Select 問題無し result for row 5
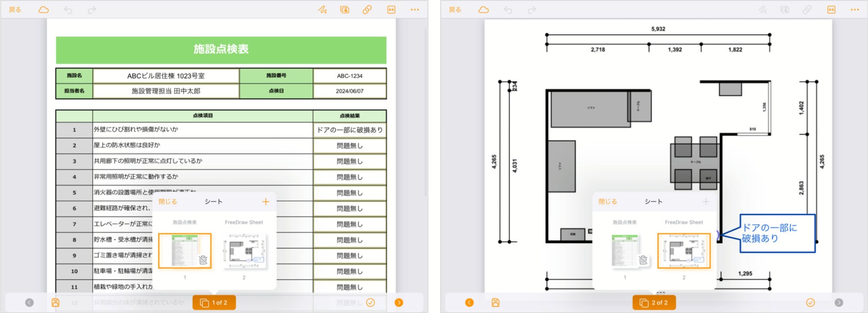Viewport: 868px width, 313px height. [349, 193]
